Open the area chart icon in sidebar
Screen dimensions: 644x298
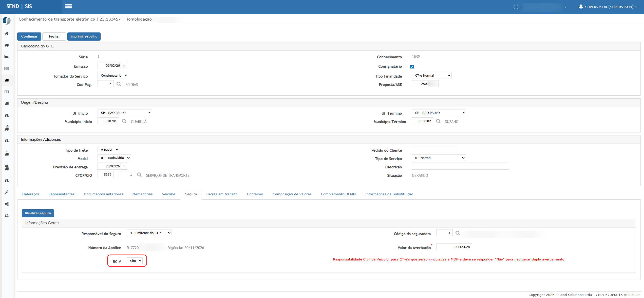(7, 57)
